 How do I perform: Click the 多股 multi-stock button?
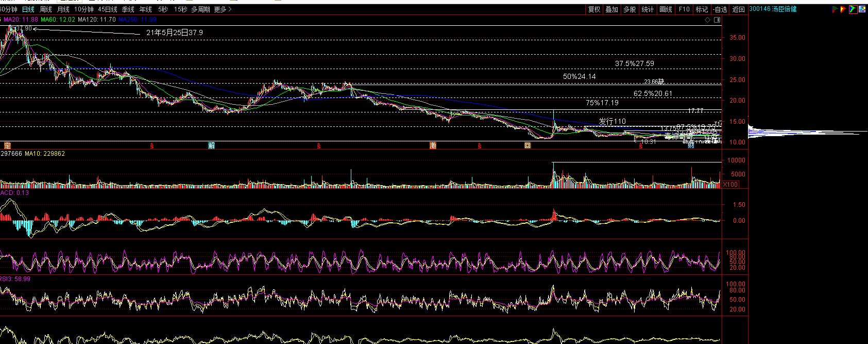629,9
